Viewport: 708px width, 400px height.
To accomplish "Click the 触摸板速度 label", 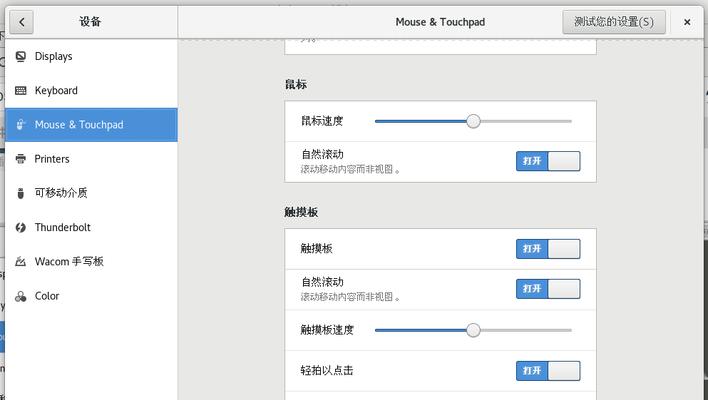I will coord(327,330).
